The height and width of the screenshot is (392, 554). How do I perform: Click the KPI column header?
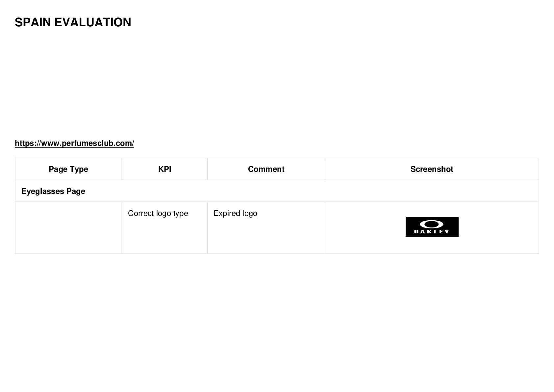pos(164,169)
